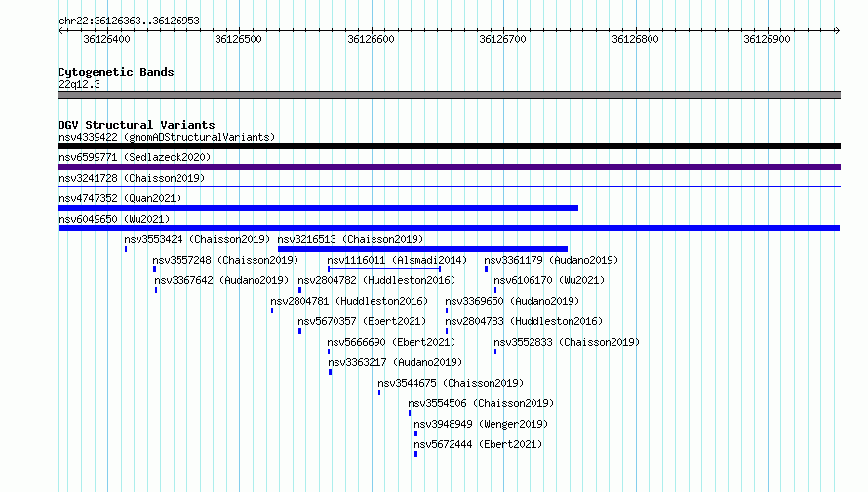Open nsv5672444 (Ebert2021) label
The height and width of the screenshot is (492, 868).
pos(478,444)
